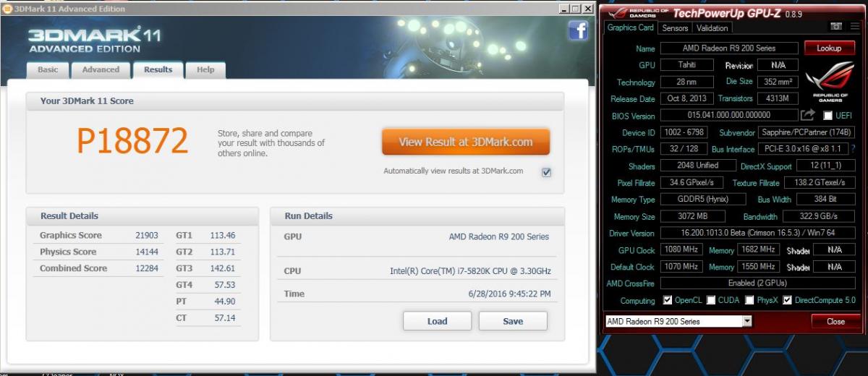Click the Save button in 3DMark
Screen dimensions: 868x376
pos(513,321)
